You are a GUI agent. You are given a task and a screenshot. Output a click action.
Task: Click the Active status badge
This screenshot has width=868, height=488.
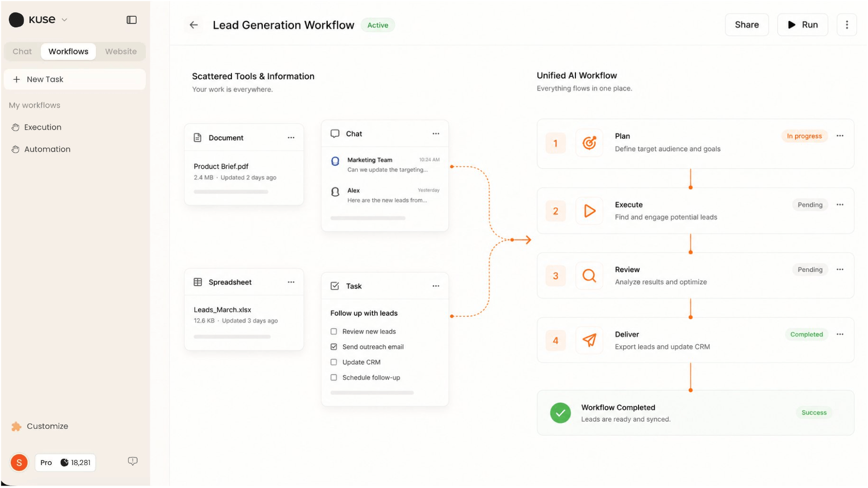378,25
